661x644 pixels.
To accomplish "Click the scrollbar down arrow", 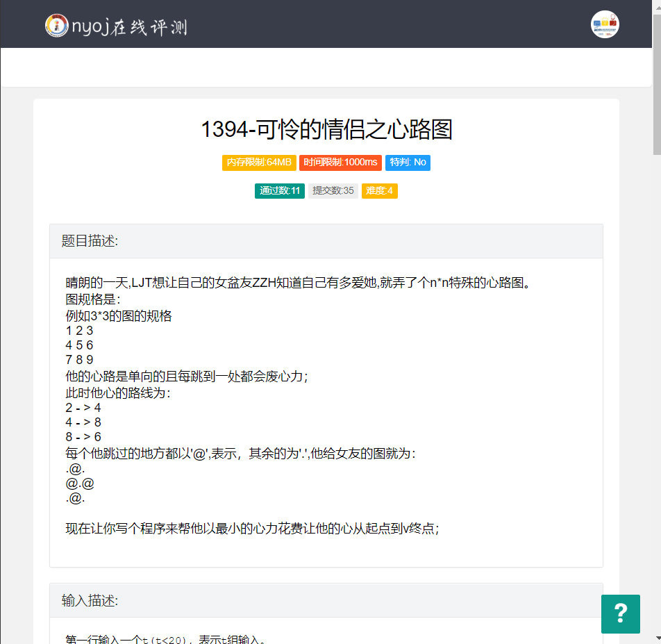I will pos(657,638).
